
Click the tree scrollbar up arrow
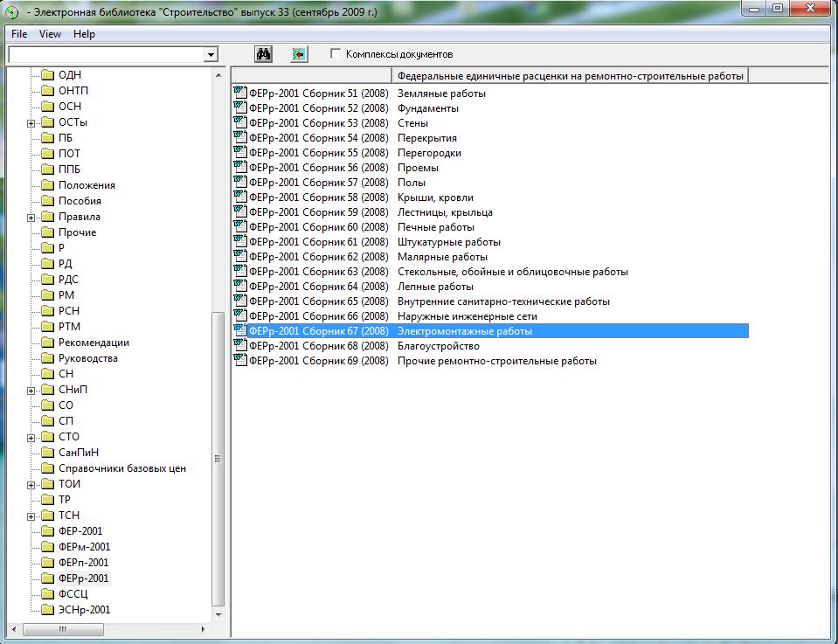[218, 75]
